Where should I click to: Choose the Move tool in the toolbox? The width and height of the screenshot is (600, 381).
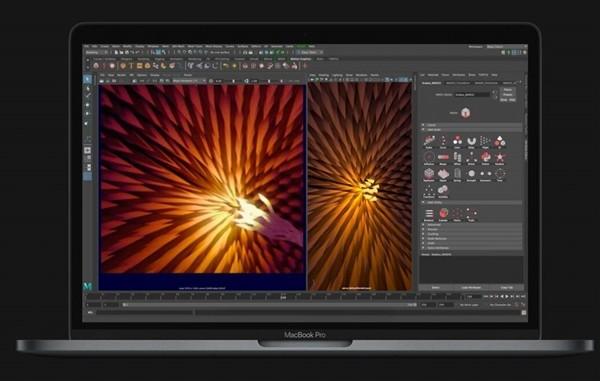click(x=88, y=104)
